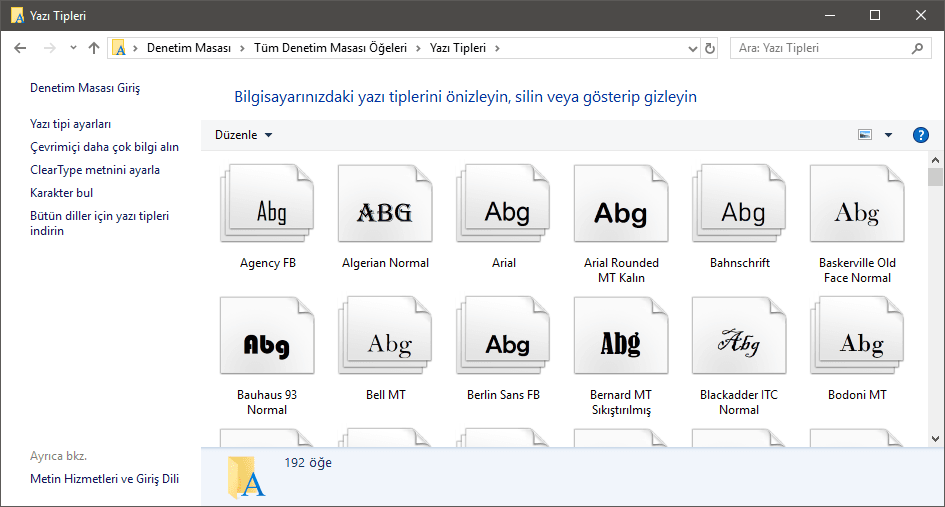Select the Bodoni MT font icon
Viewport: 945px width, 507px height.
tap(857, 335)
